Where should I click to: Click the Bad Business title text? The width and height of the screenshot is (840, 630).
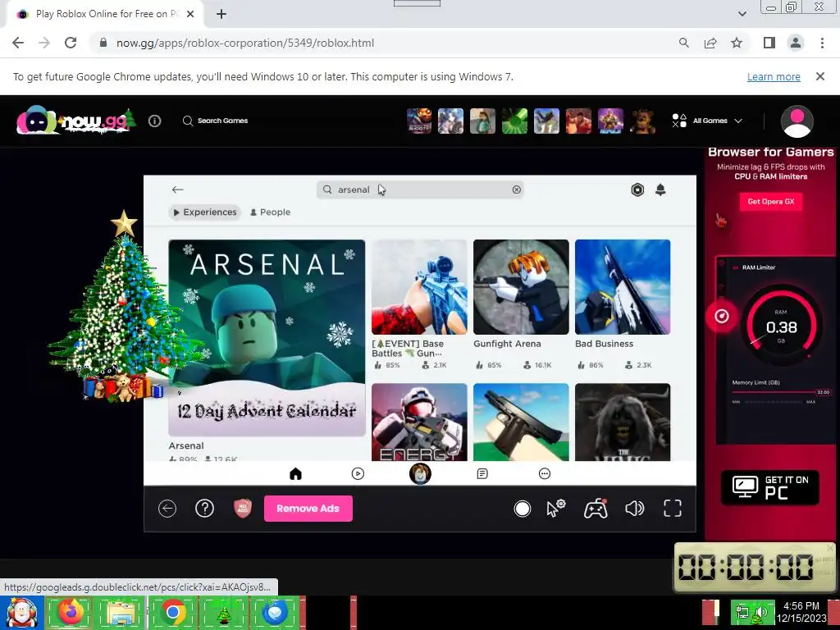click(x=605, y=344)
